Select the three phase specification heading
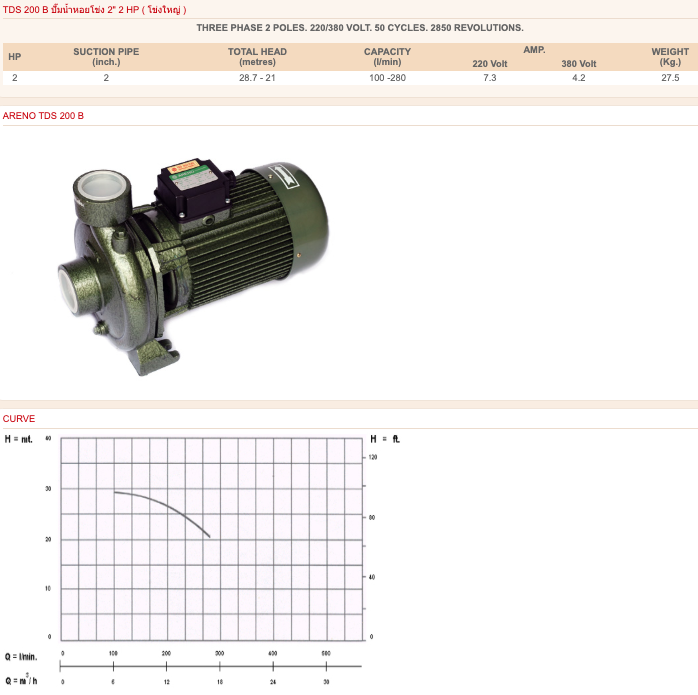Screen dimensions: 698x695 tap(360, 28)
